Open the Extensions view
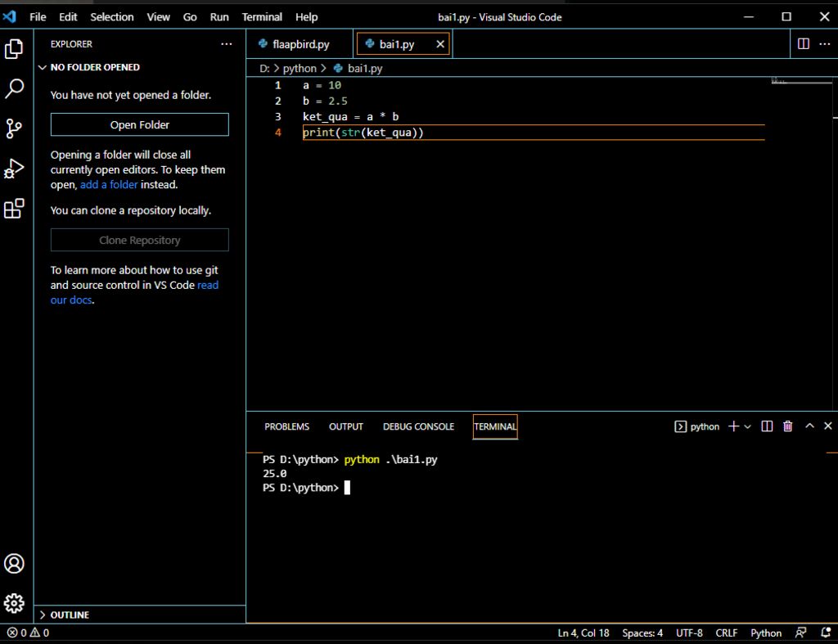 [x=14, y=209]
